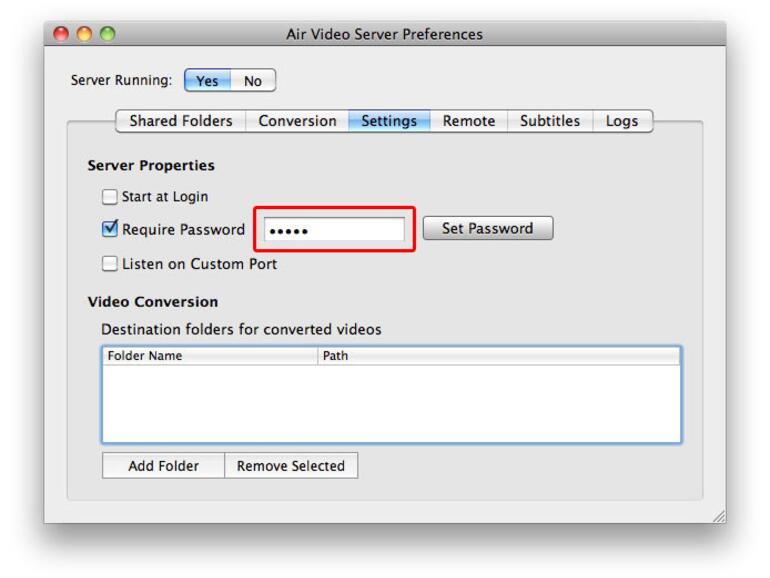Click the Path column header

coord(499,356)
